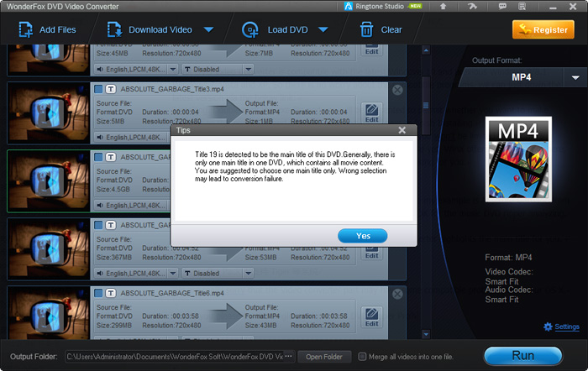This screenshot has height=371, width=588.
Task: Click Edit icon for Title3 row
Action: pos(371,113)
